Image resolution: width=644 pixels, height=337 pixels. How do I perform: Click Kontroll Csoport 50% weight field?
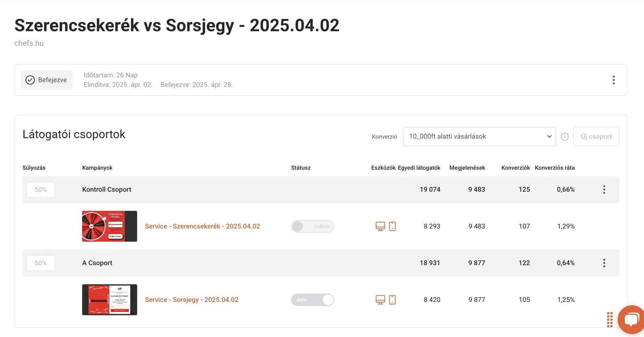coord(41,190)
